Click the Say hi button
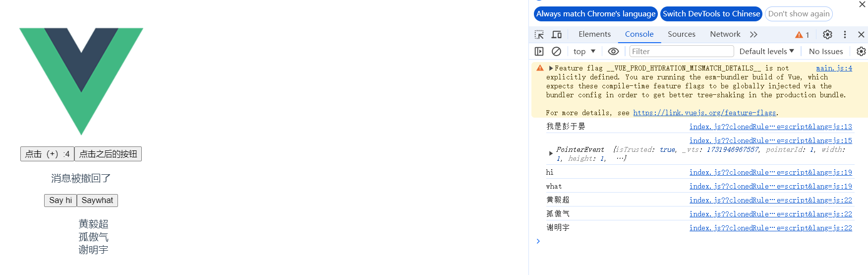868x275 pixels. (60, 201)
